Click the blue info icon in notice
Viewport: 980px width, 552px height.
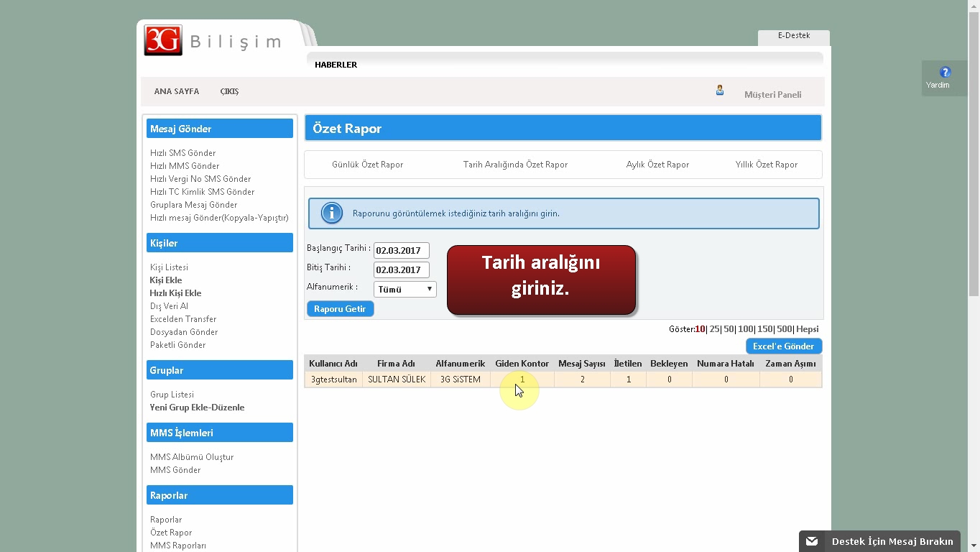(x=331, y=213)
